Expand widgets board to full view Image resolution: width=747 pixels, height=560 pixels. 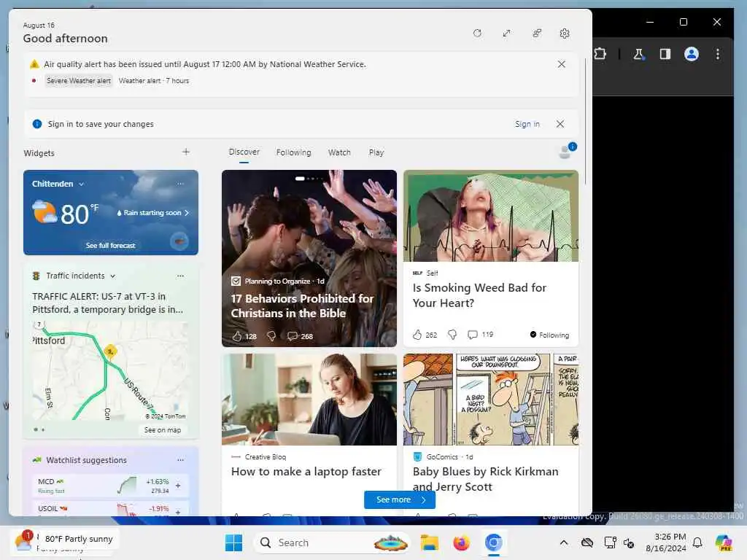click(506, 34)
